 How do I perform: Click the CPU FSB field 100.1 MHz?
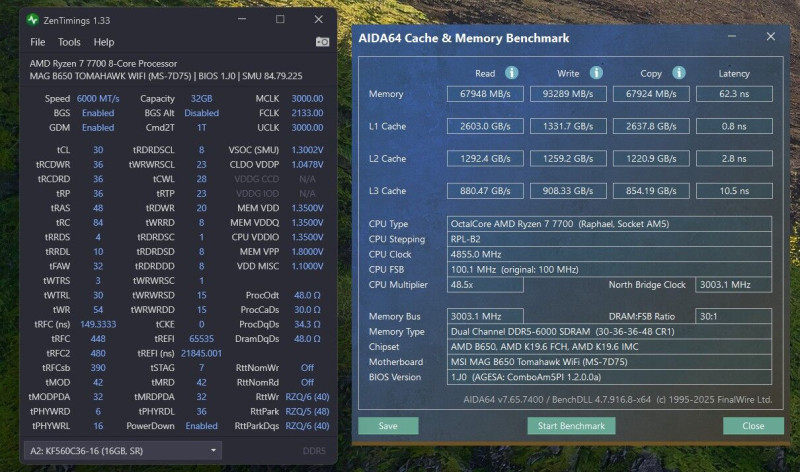point(609,269)
